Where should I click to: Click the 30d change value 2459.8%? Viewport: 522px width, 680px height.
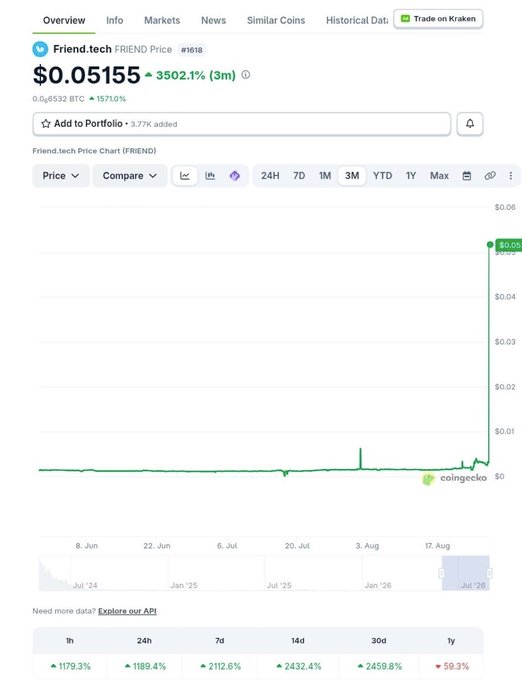[380, 666]
